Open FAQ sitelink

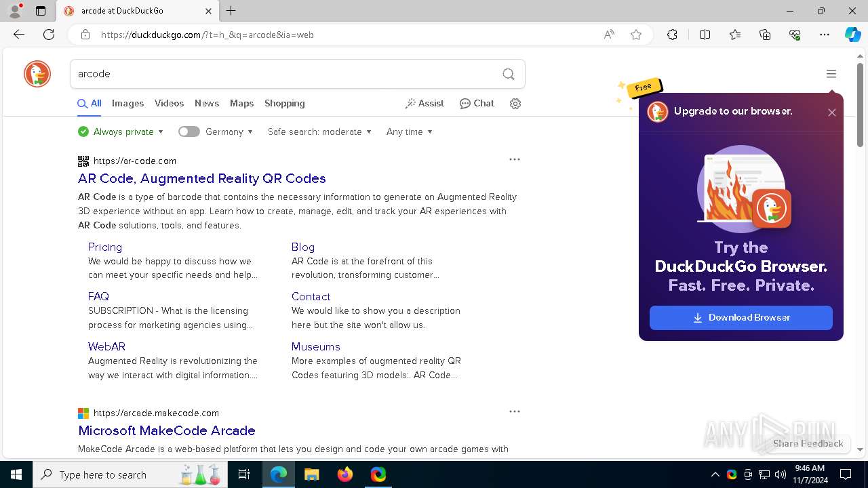(x=98, y=297)
